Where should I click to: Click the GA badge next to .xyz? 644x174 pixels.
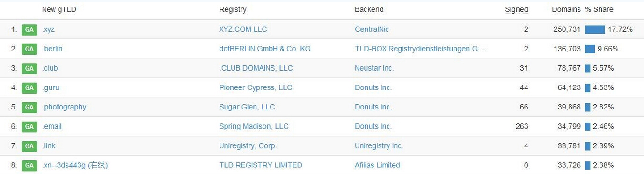29,29
